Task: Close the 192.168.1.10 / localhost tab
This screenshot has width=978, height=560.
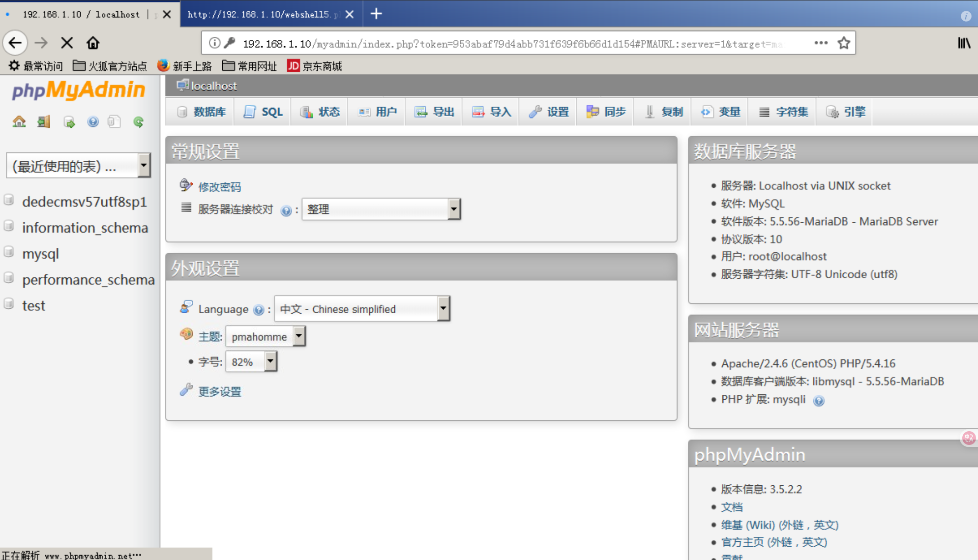Action: pyautogui.click(x=167, y=14)
